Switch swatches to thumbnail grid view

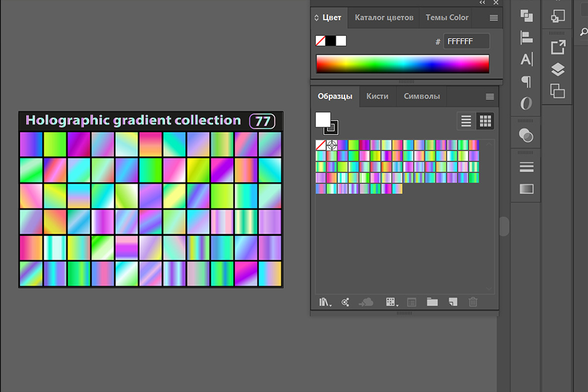pos(485,121)
